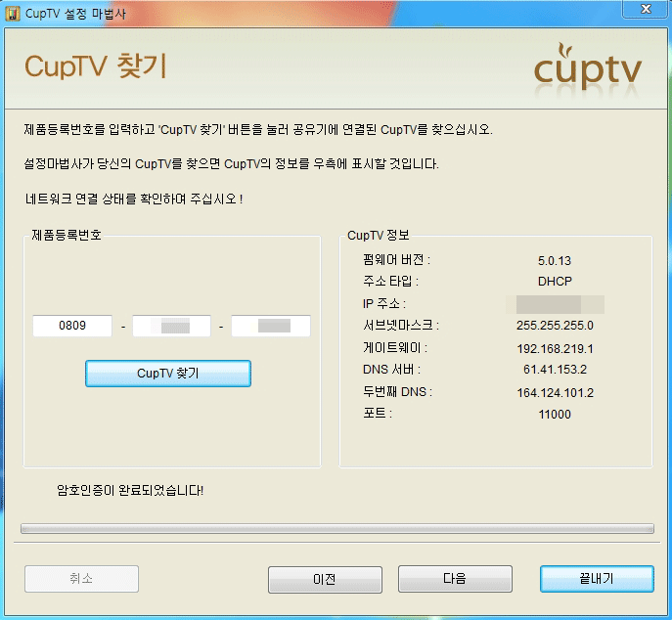The width and height of the screenshot is (672, 620).
Task: Click the subnet mask value 255.255.255.0
Action: pos(555,326)
